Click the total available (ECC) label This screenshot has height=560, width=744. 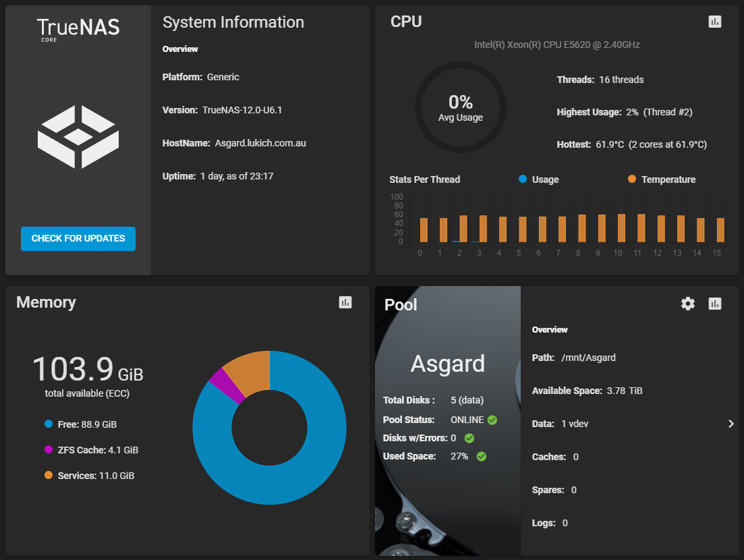tap(87, 393)
